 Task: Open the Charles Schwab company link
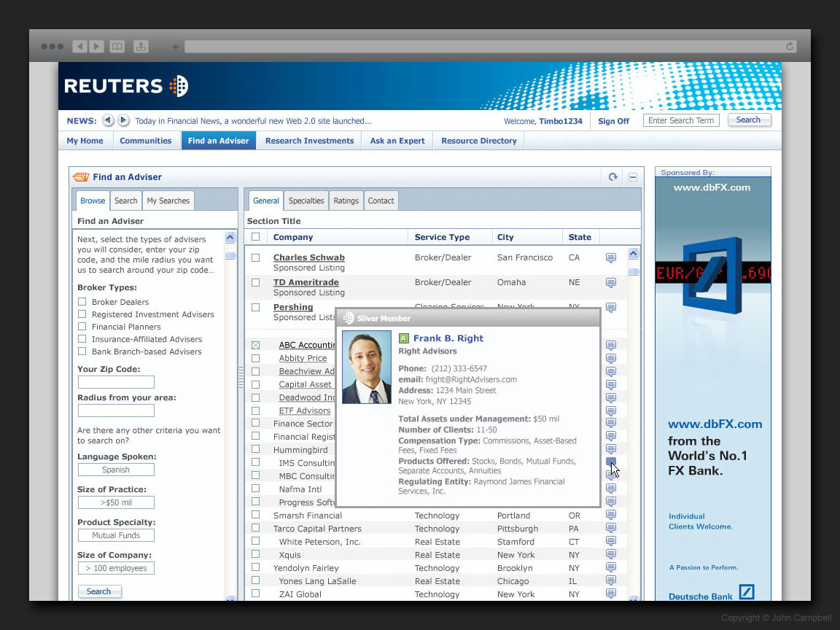309,257
